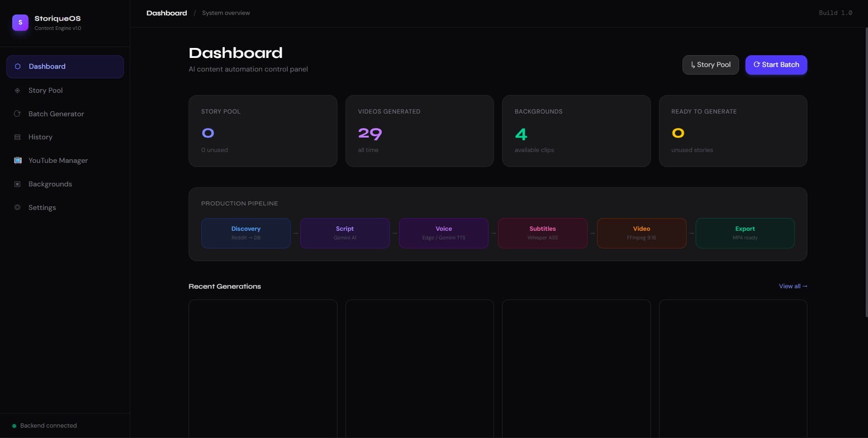Click the AI content automation subtitle

(x=248, y=69)
